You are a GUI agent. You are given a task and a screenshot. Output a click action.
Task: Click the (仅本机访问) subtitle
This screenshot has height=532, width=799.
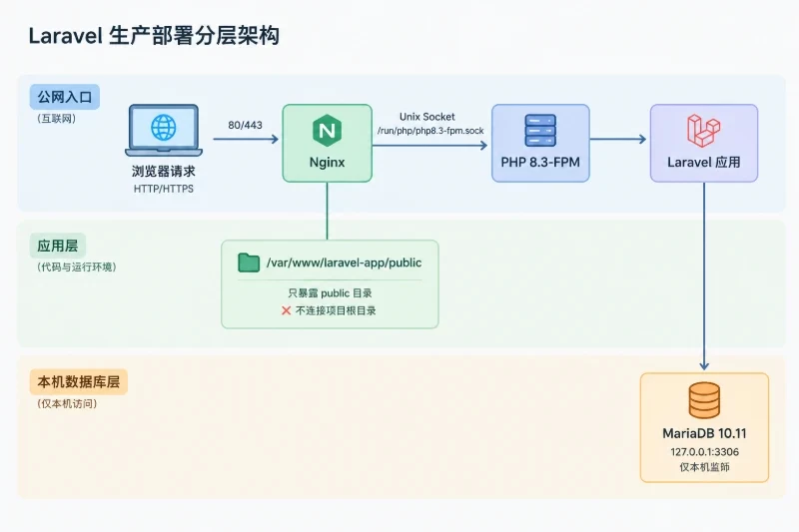[66, 403]
